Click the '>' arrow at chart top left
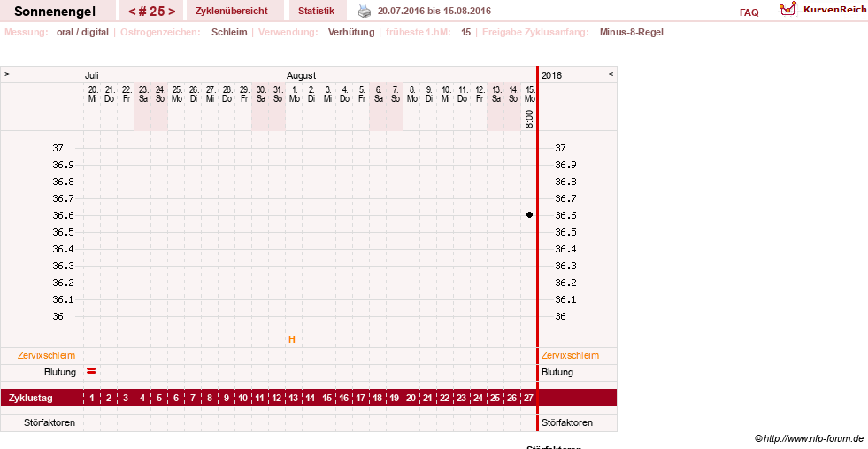The height and width of the screenshot is (449, 868). coord(7,74)
